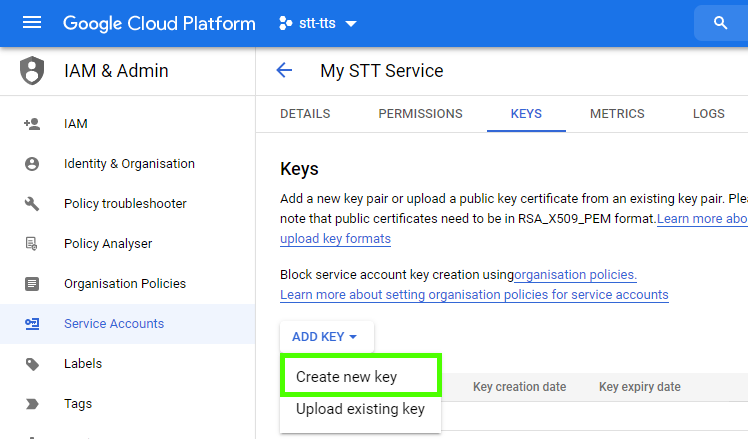This screenshot has height=439, width=748.
Task: Open Identity & Organisation in sidebar
Action: (x=127, y=164)
